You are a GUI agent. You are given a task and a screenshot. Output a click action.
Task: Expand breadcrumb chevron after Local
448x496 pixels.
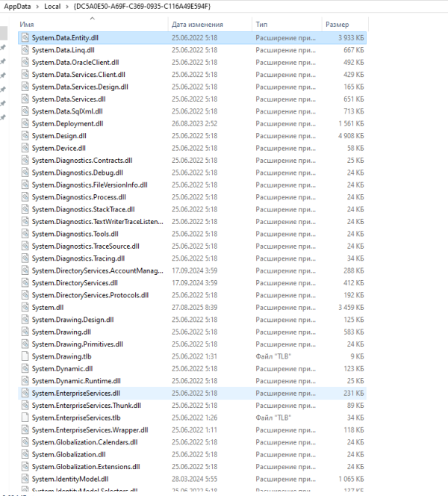click(x=67, y=7)
